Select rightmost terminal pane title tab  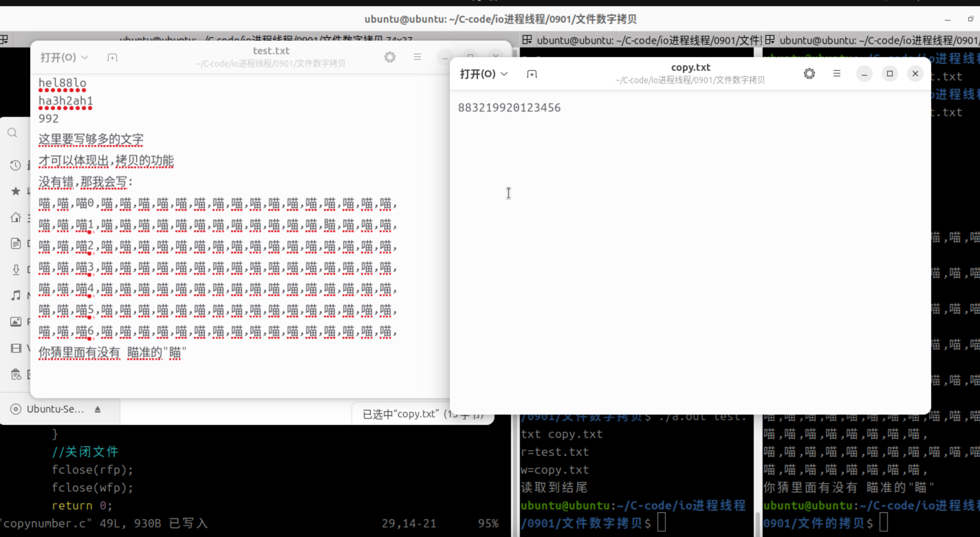tap(871, 40)
